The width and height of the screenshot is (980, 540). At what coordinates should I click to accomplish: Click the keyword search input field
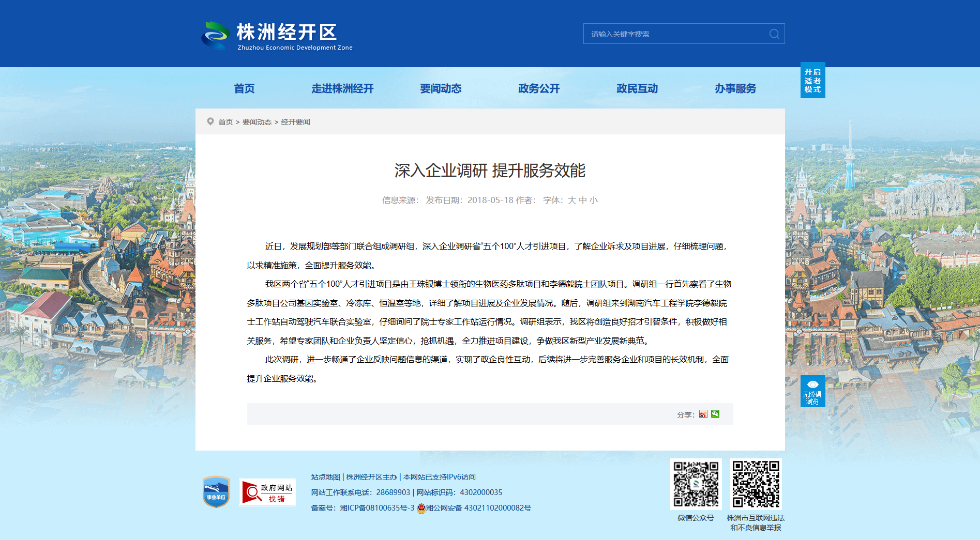(x=675, y=34)
